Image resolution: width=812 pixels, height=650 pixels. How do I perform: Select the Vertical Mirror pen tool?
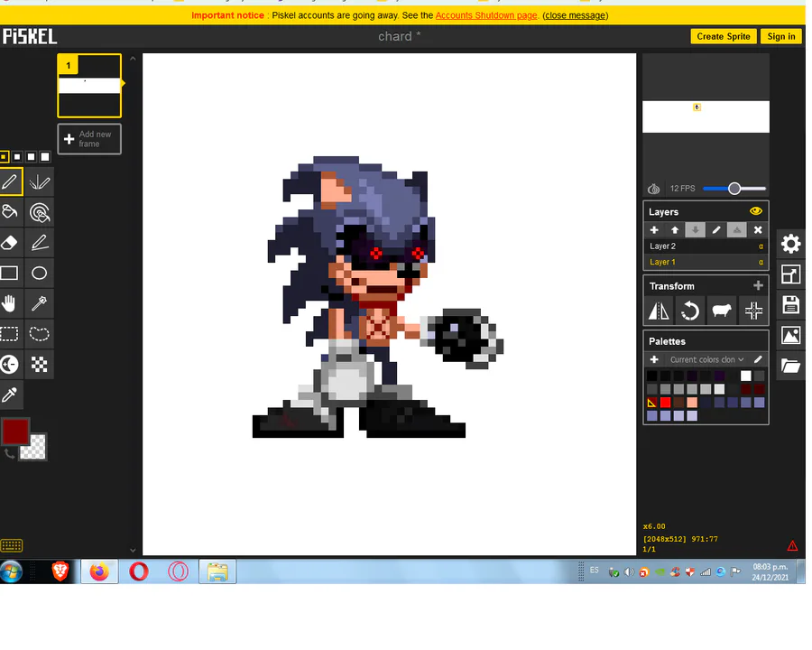pyautogui.click(x=40, y=182)
